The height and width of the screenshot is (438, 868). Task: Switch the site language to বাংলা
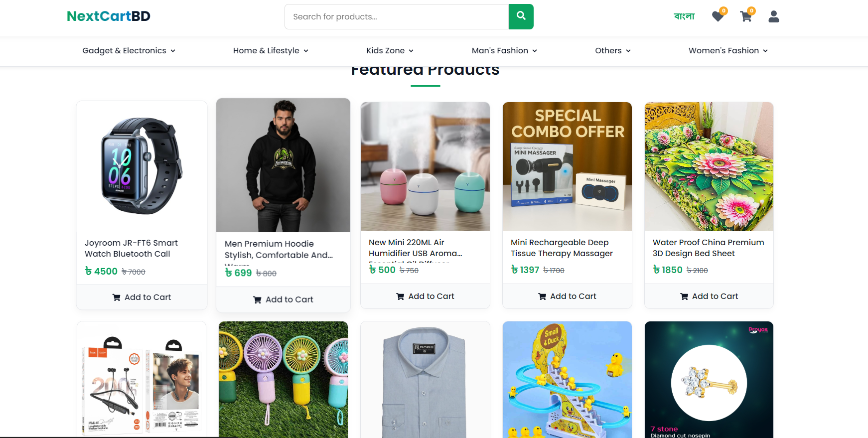coord(684,16)
